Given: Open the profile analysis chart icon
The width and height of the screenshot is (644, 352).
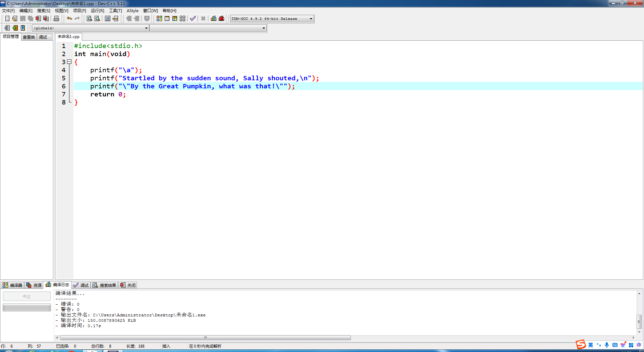Looking at the screenshot, I should (214, 18).
